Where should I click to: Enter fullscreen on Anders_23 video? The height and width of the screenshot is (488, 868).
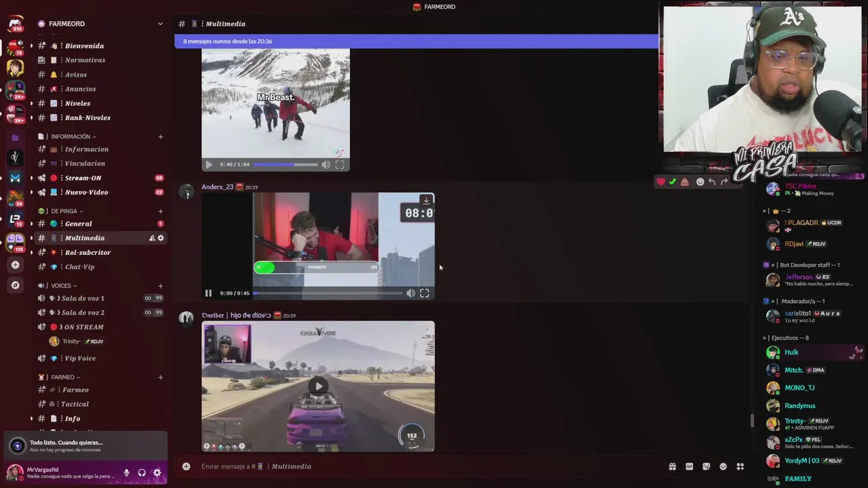pos(425,293)
